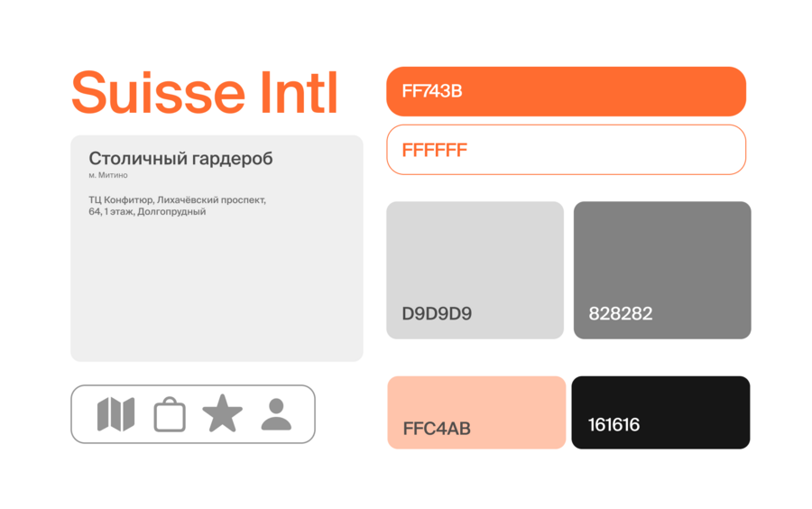Image resolution: width=812 pixels, height=509 pixels.
Task: Open the person profile icon
Action: (276, 413)
